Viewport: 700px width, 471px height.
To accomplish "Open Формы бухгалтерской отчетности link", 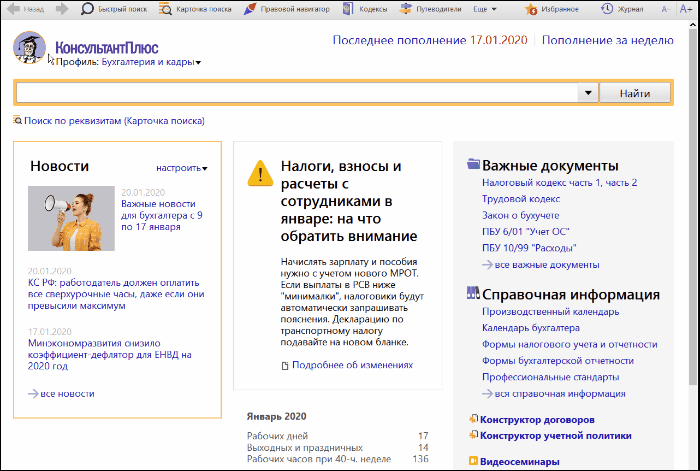I will tap(558, 360).
